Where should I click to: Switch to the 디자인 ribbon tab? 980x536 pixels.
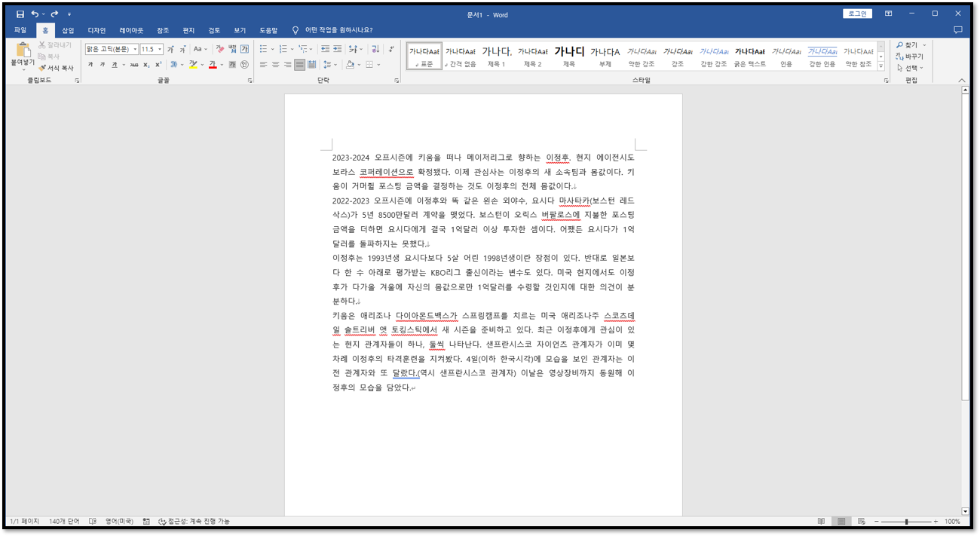[x=96, y=30]
